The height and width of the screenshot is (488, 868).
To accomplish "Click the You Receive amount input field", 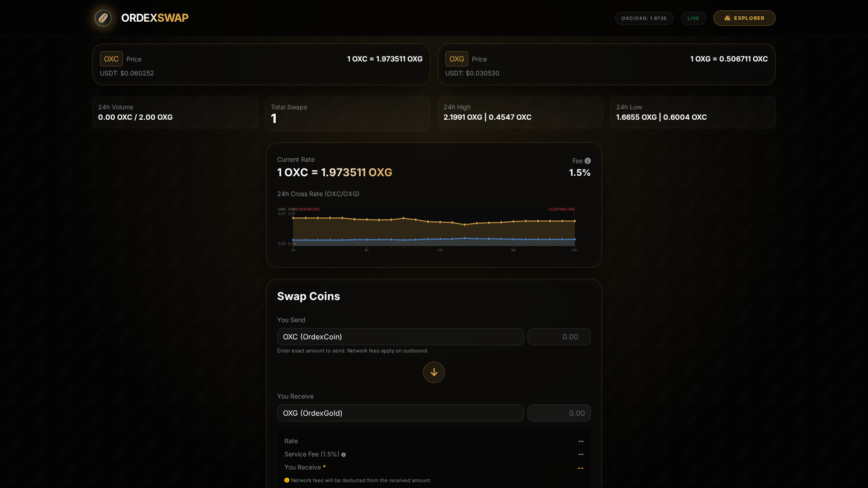I will (559, 413).
